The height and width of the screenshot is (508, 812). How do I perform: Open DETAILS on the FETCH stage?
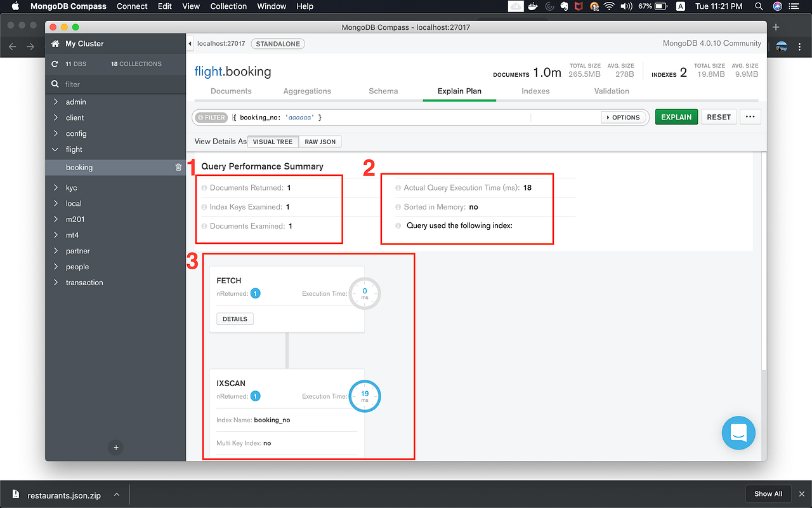(x=234, y=318)
